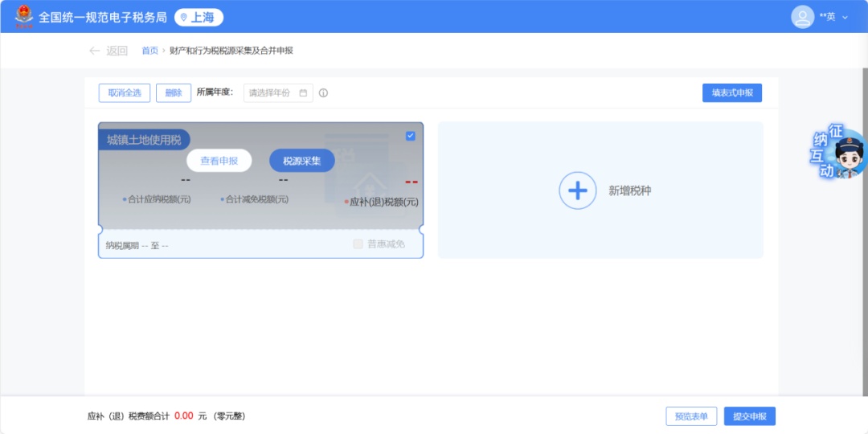Click the location pin icon next to 上海

[183, 17]
